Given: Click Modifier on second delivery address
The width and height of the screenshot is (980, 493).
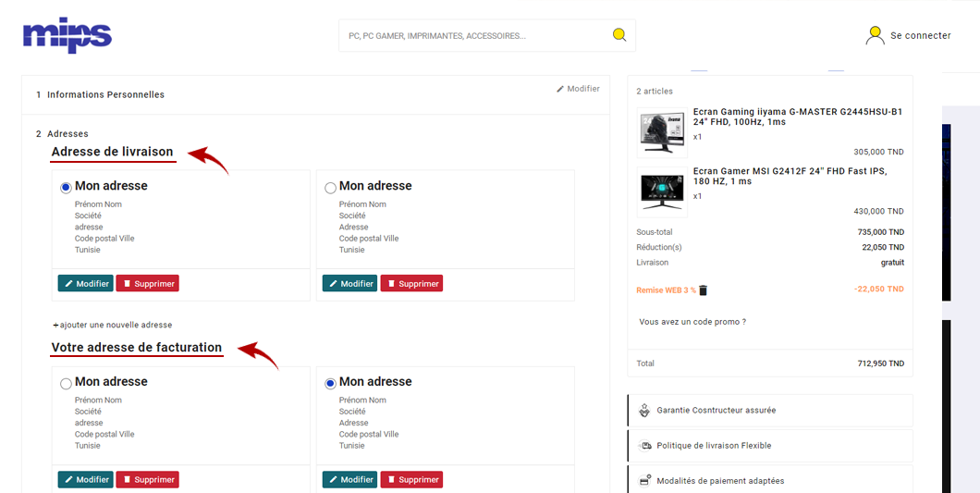Looking at the screenshot, I should [x=350, y=283].
